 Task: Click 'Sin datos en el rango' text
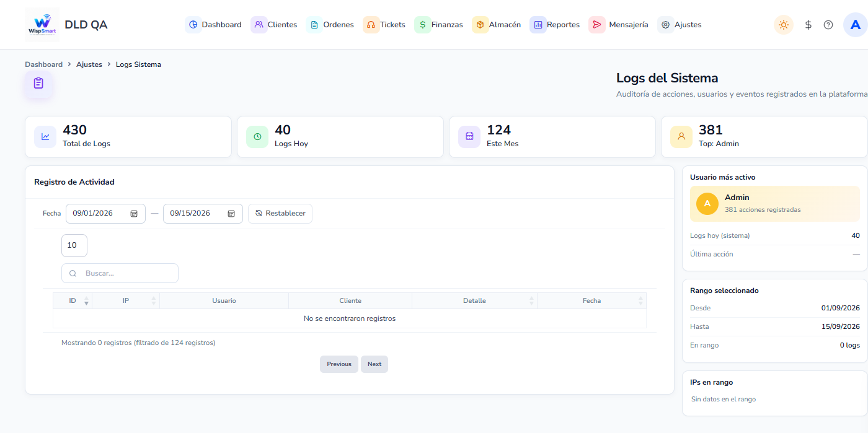pyautogui.click(x=724, y=400)
